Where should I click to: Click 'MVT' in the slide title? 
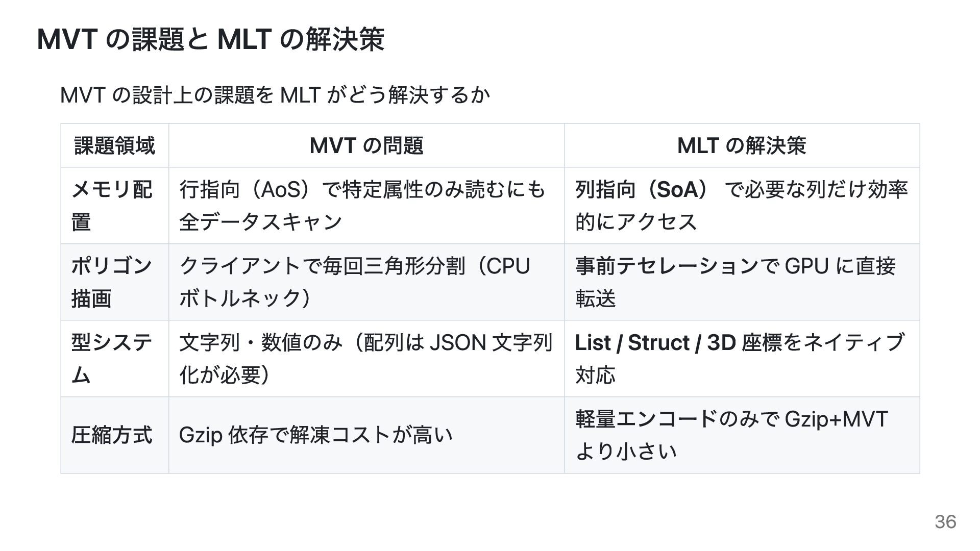[x=67, y=39]
